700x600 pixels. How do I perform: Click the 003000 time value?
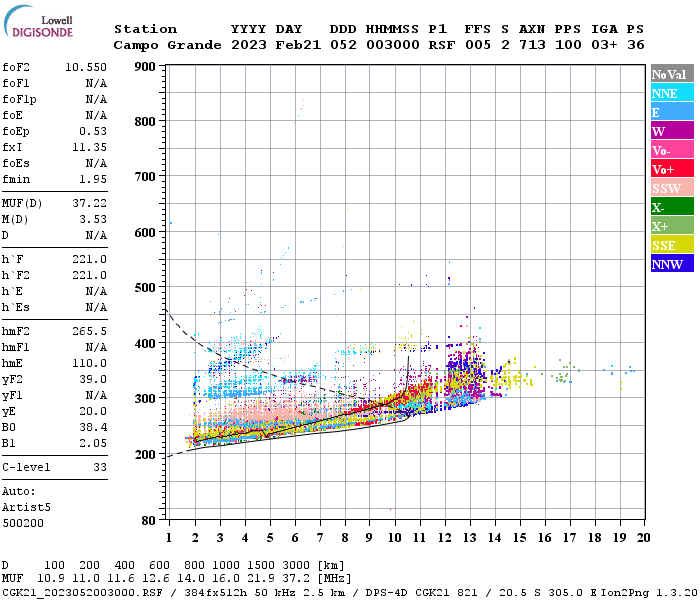coord(393,45)
